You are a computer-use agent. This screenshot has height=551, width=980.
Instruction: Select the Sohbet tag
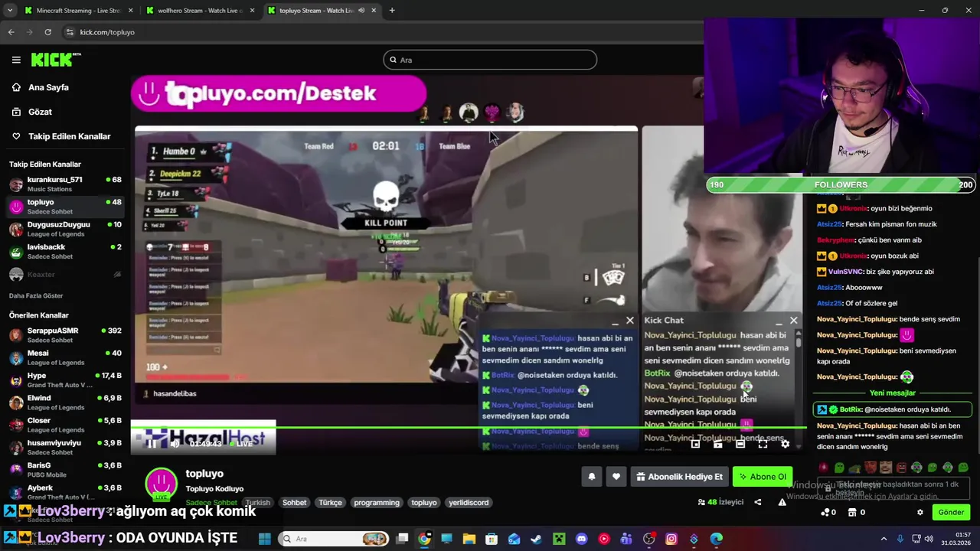[x=295, y=503]
